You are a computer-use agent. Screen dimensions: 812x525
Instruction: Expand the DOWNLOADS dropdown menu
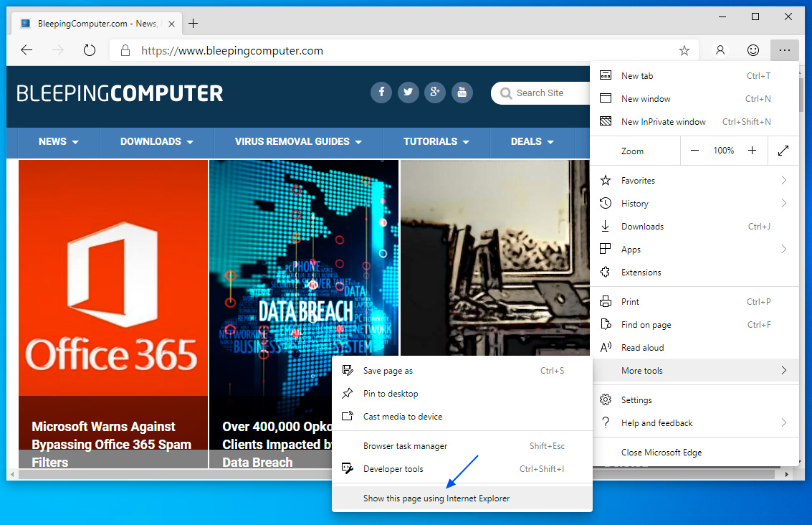(157, 141)
